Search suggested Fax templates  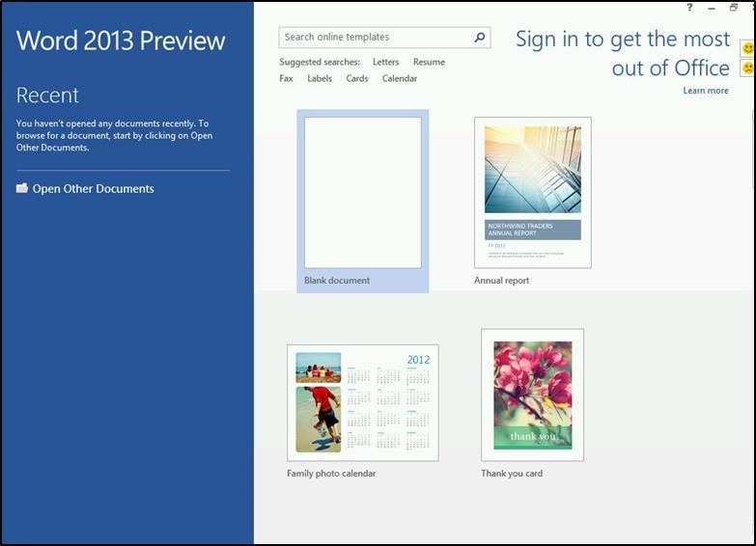[286, 78]
